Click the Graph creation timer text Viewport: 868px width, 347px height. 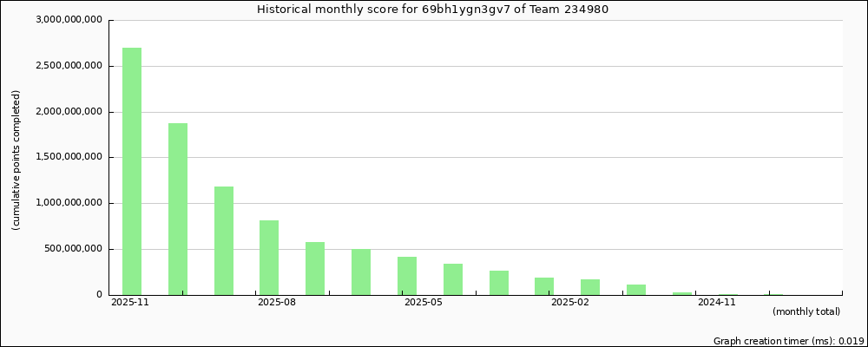[788, 341]
